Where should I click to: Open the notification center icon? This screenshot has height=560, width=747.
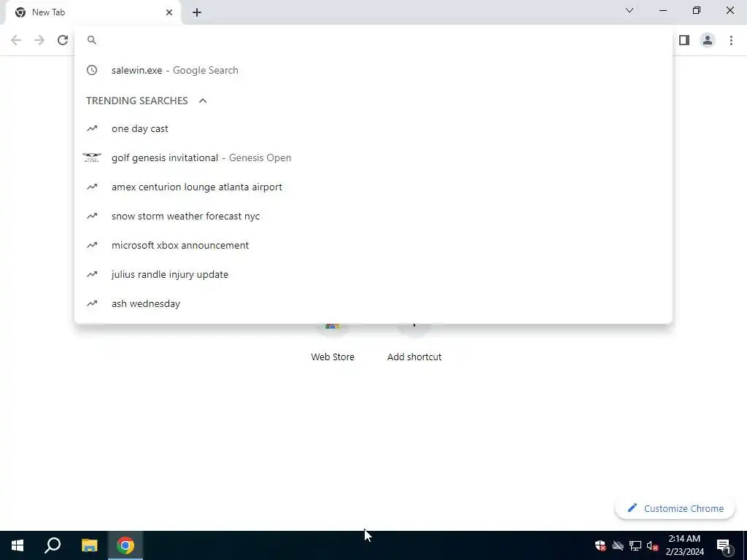(x=724, y=545)
